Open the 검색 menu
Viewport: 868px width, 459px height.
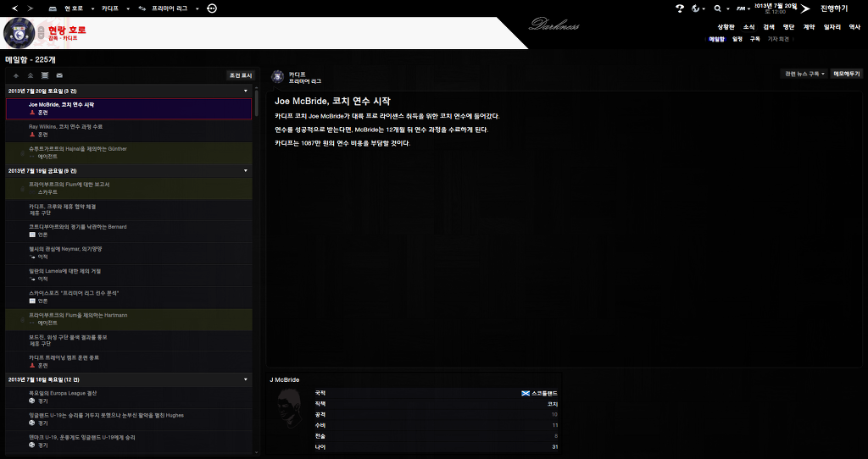pos(769,26)
